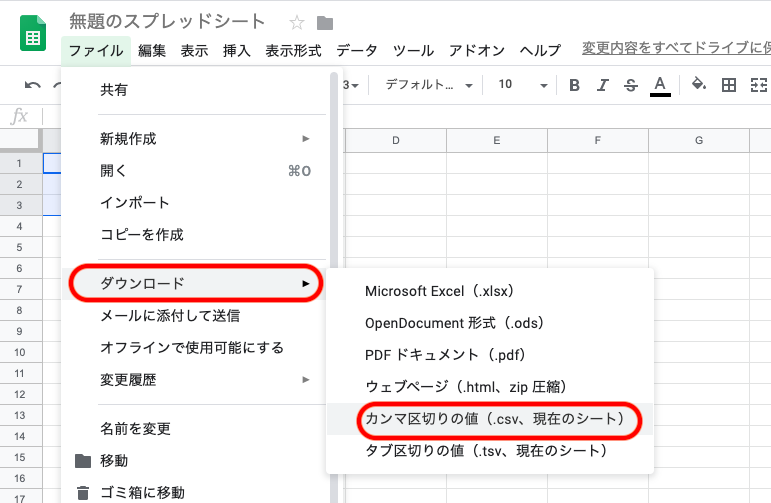Viewport: 771px width, 503px height.
Task: Download as ウェブページ (.html, zip)
Action: [490, 387]
